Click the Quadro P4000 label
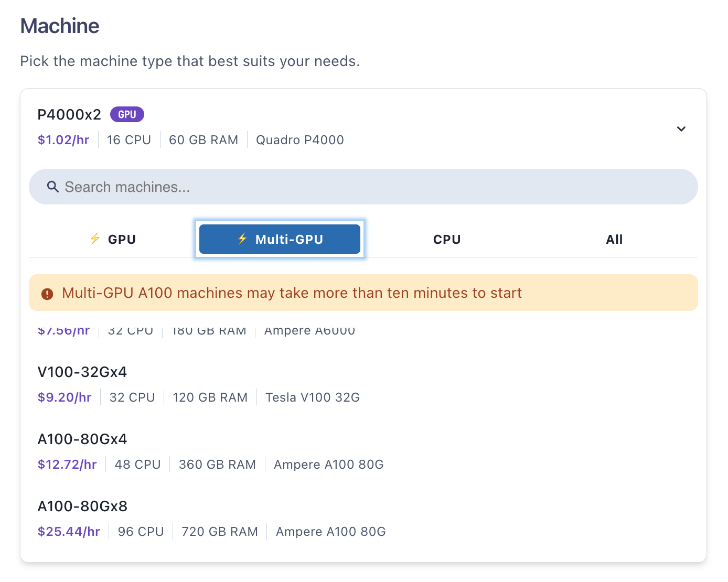 click(300, 140)
